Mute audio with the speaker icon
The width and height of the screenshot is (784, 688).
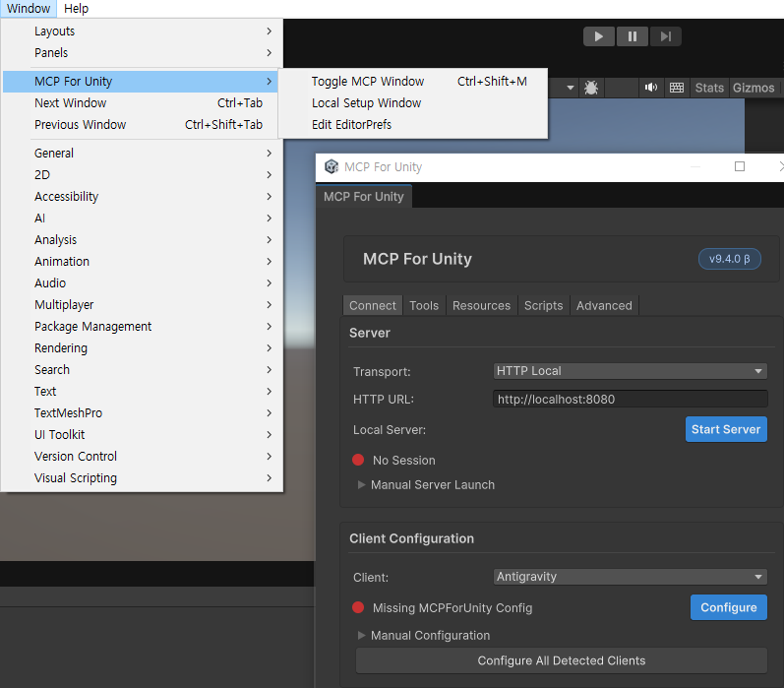650,88
